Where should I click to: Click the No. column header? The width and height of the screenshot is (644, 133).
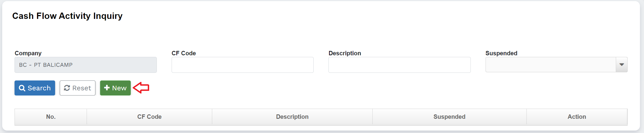tap(51, 117)
